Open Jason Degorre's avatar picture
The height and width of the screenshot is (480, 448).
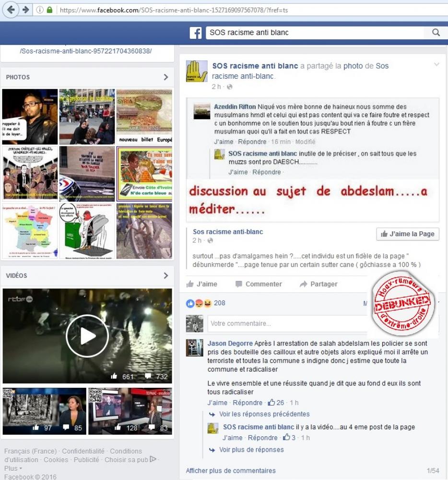(194, 348)
